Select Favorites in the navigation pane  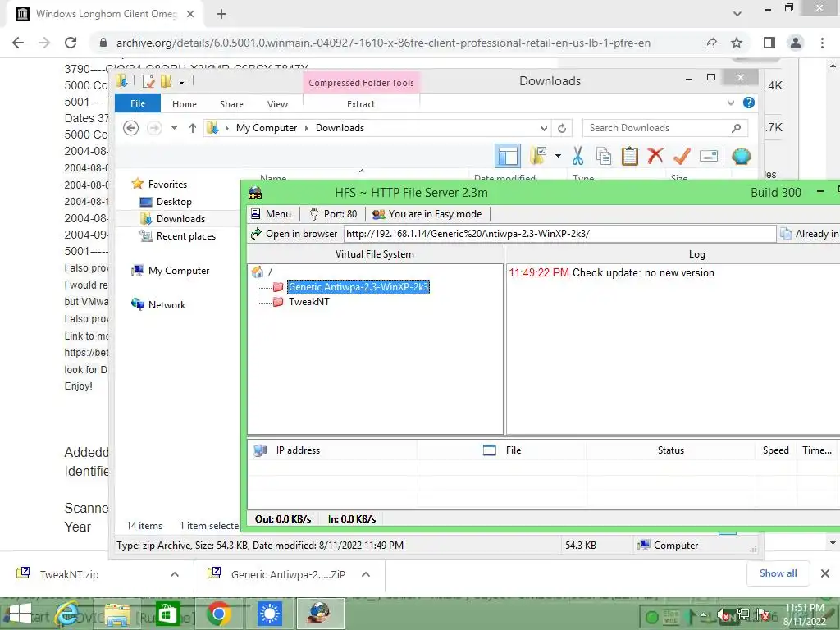point(160,185)
